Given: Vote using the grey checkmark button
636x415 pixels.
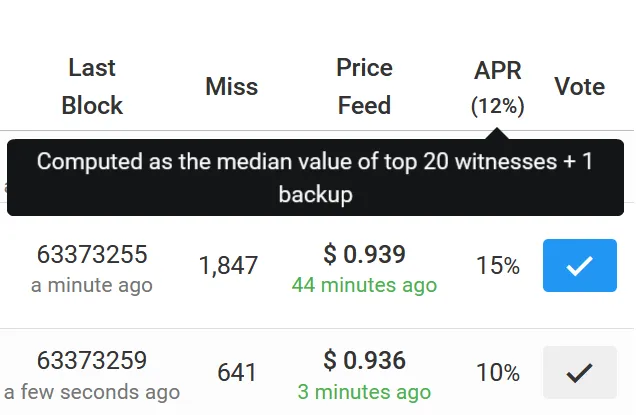Looking at the screenshot, I should point(580,372).
